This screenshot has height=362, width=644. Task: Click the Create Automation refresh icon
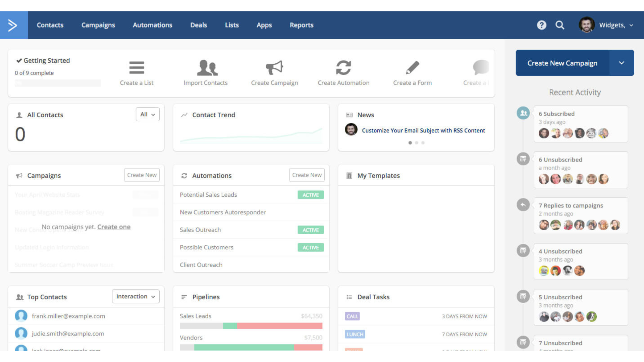[343, 68]
